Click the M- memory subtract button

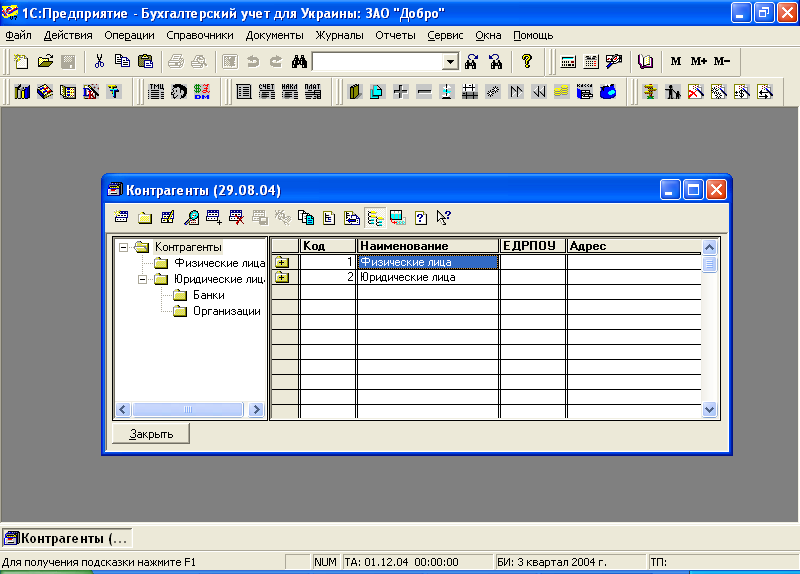pos(721,62)
